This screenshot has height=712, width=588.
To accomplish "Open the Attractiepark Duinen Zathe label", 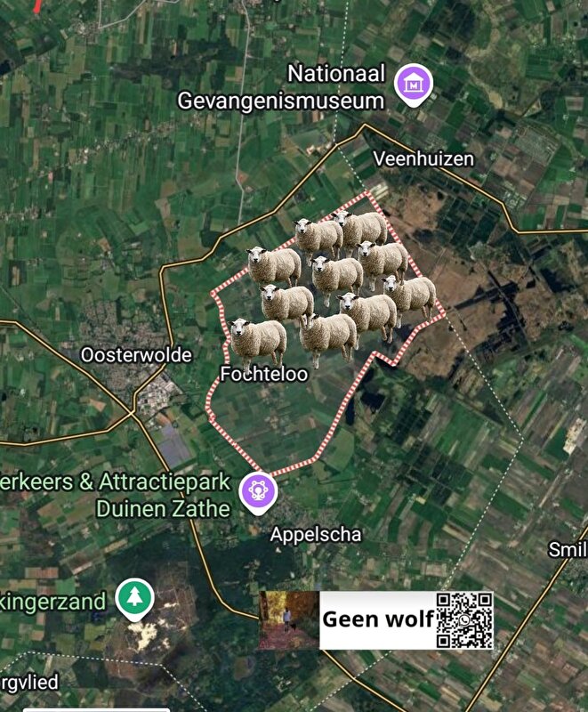I will (x=116, y=495).
